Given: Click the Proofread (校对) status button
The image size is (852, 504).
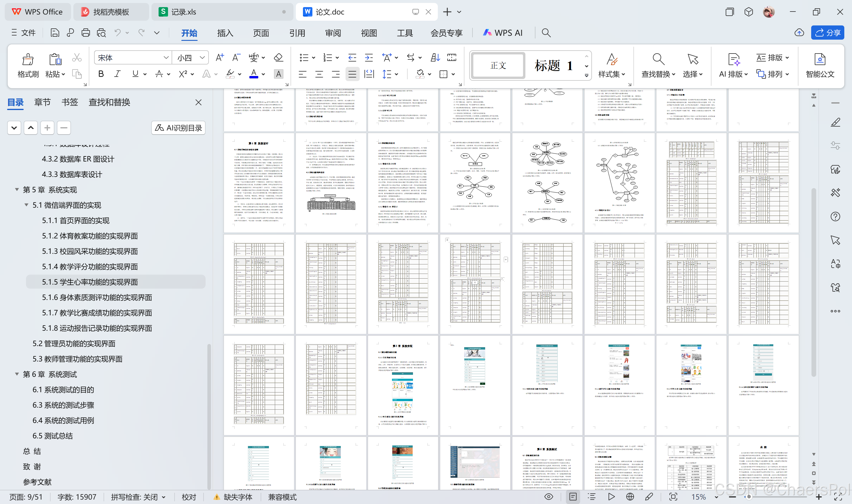Looking at the screenshot, I should [x=189, y=497].
